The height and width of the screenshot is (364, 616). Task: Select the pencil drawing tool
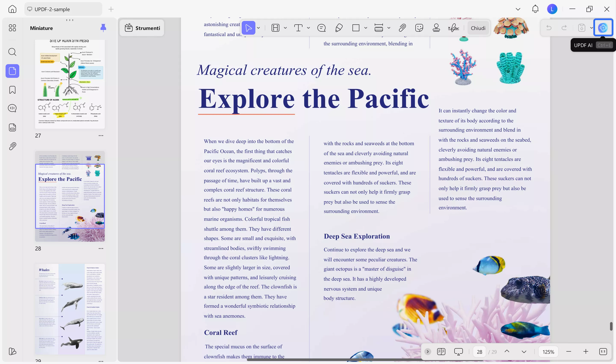(x=339, y=28)
